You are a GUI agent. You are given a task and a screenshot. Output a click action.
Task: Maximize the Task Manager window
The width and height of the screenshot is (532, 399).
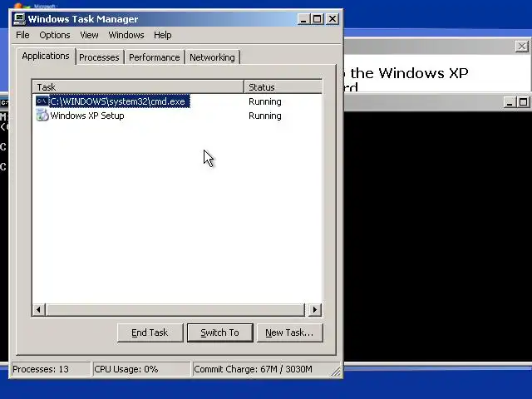(x=318, y=19)
